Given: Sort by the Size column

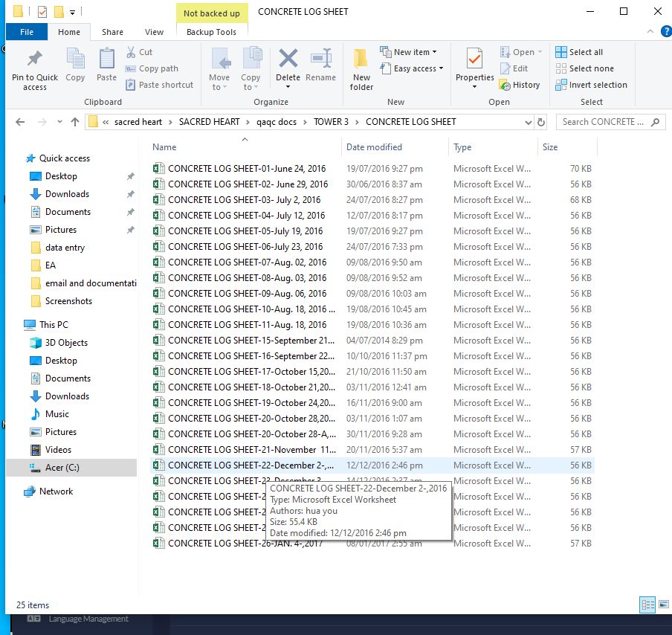Looking at the screenshot, I should (550, 147).
